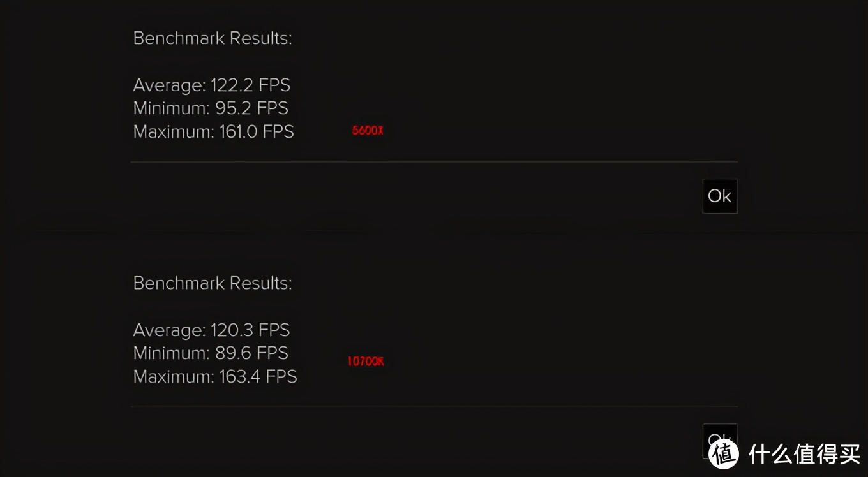Image resolution: width=868 pixels, height=477 pixels.
Task: Click the 值 watermark logo icon
Action: click(x=723, y=453)
